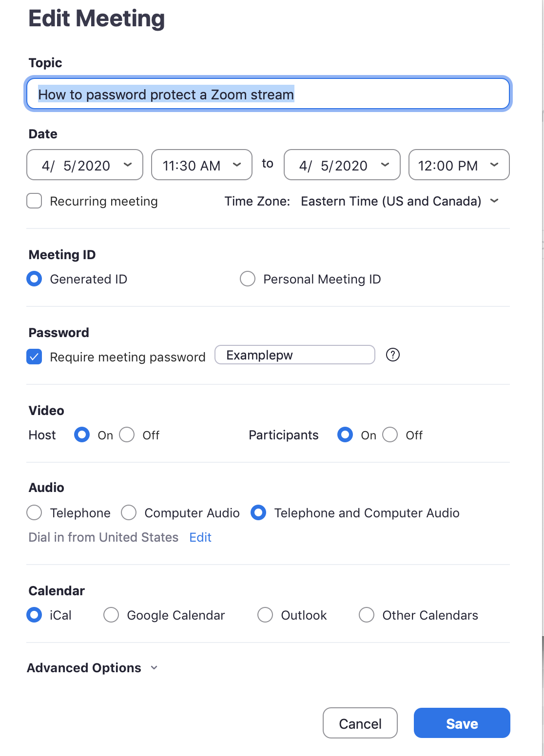This screenshot has width=544, height=756.
Task: Select Personal Meeting ID option
Action: click(248, 279)
